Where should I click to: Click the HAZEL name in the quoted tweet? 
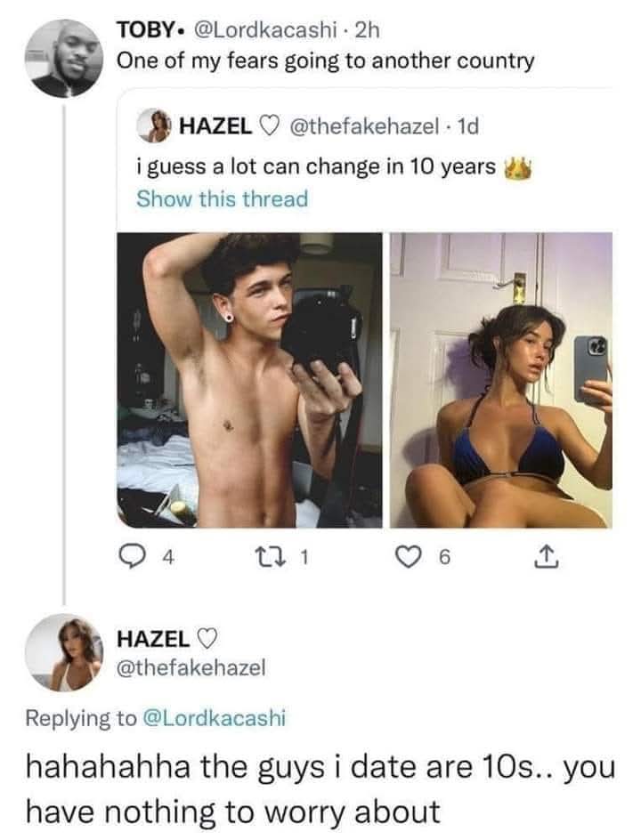[216, 126]
